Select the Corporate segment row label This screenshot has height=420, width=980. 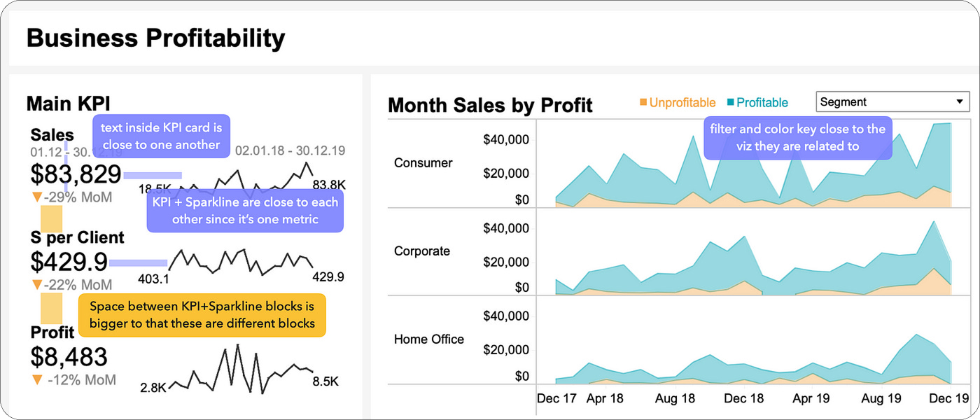[422, 251]
